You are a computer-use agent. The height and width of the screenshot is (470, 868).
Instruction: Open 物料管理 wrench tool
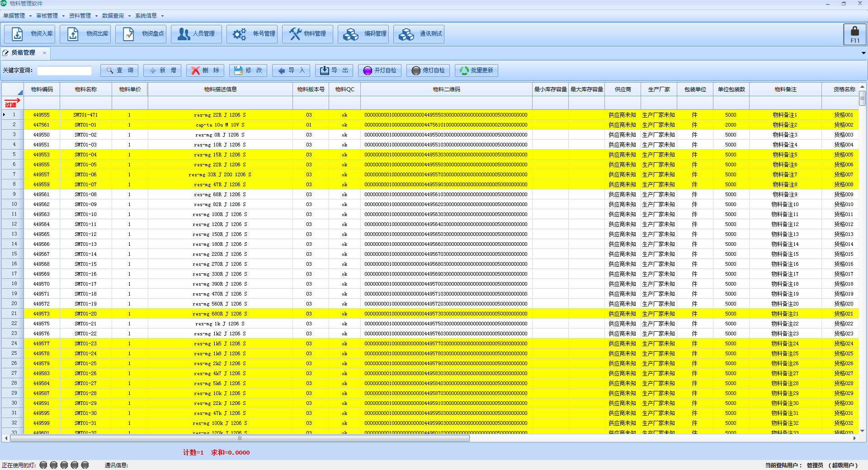click(308, 34)
